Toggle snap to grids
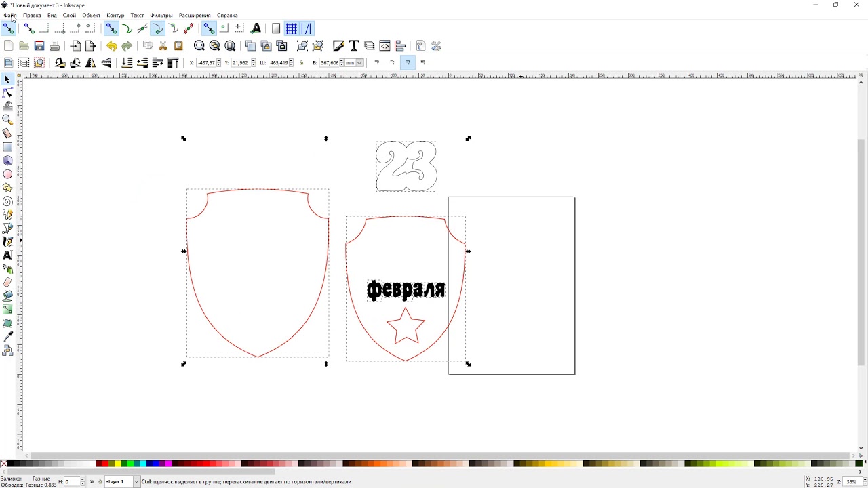The image size is (868, 488). point(292,28)
